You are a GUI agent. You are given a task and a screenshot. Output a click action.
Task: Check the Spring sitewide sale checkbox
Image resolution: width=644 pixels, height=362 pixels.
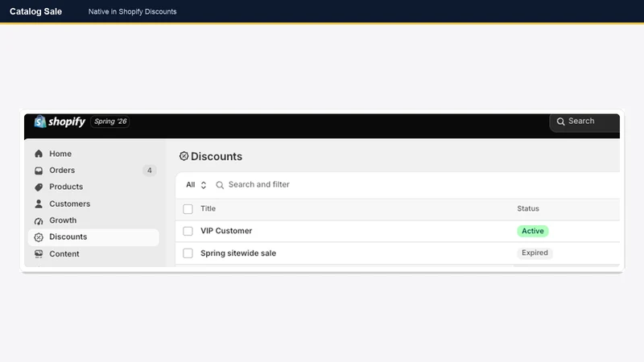(x=188, y=253)
